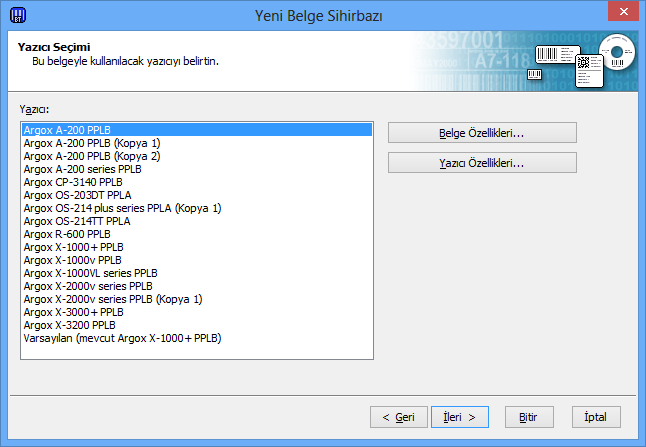This screenshot has width=646, height=447.
Task: Click the BarTender app icon in title bar
Action: pos(17,15)
